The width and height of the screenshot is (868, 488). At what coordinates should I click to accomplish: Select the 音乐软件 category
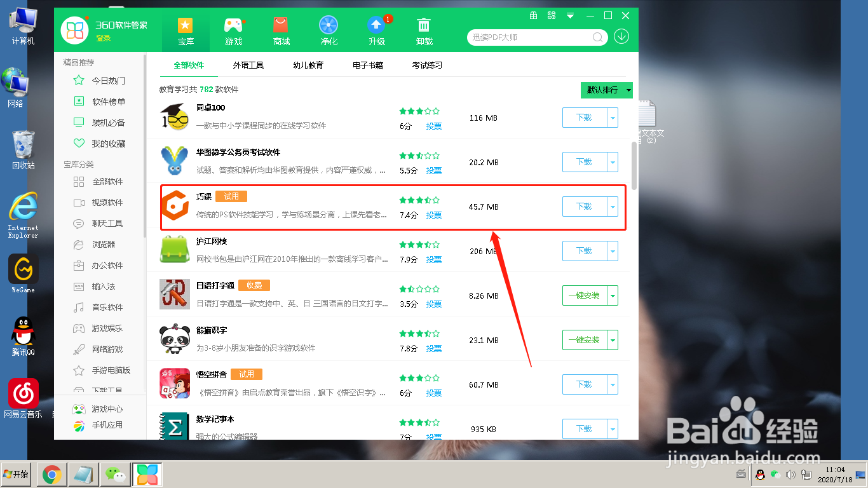coord(100,307)
